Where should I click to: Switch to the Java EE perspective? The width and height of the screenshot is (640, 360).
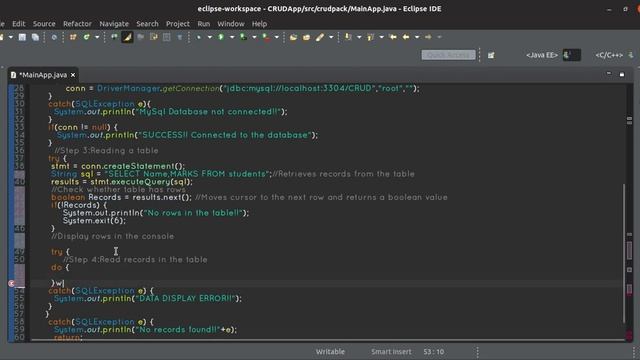(x=542, y=55)
